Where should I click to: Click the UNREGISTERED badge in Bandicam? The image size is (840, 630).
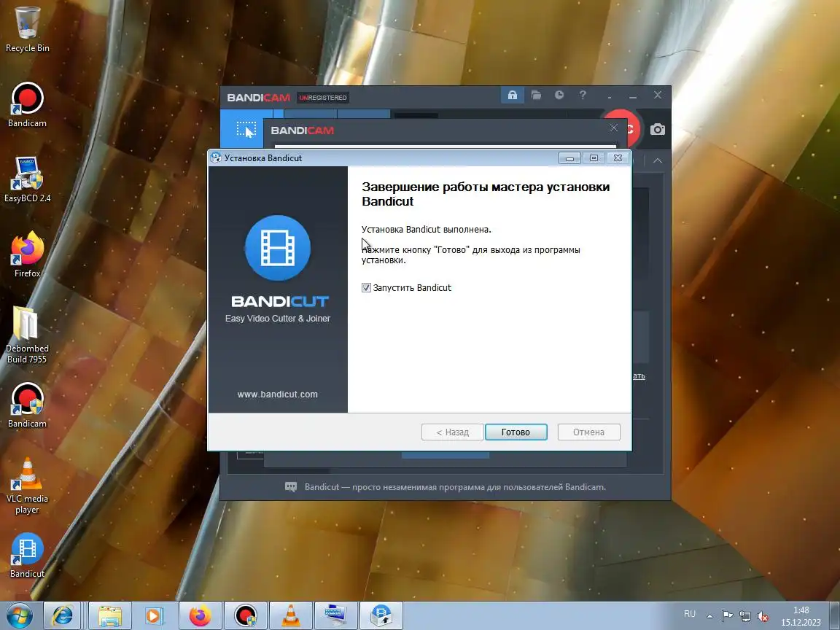(323, 98)
